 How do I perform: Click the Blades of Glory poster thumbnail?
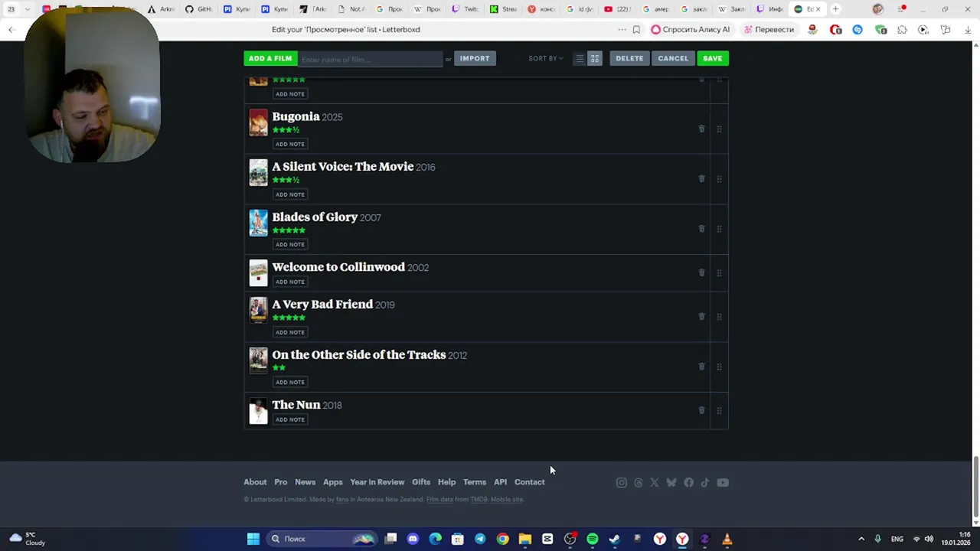pos(259,223)
